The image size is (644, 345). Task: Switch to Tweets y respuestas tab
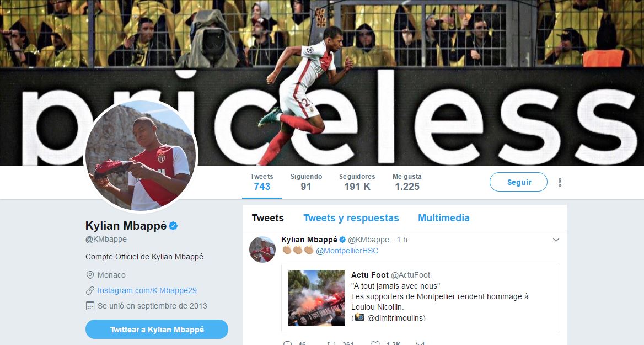pyautogui.click(x=351, y=218)
